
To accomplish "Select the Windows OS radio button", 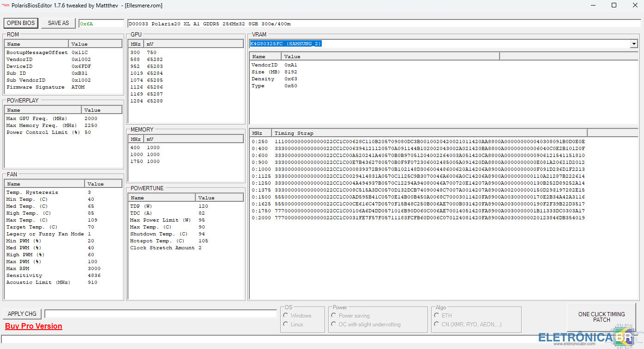I will click(x=286, y=316).
